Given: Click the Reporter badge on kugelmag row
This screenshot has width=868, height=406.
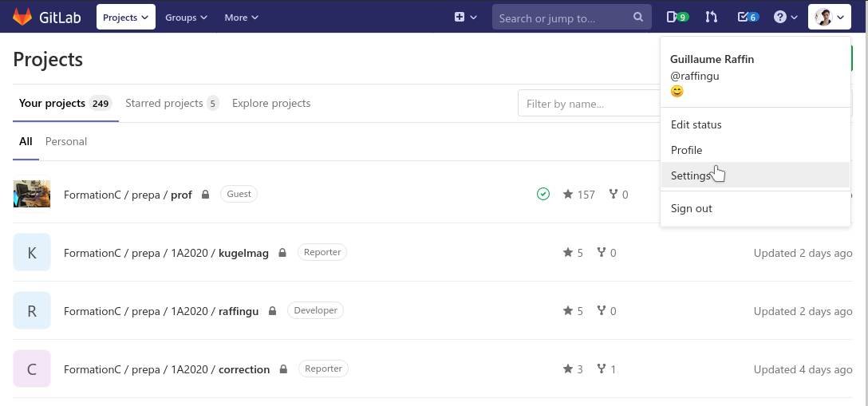Looking at the screenshot, I should tap(322, 252).
